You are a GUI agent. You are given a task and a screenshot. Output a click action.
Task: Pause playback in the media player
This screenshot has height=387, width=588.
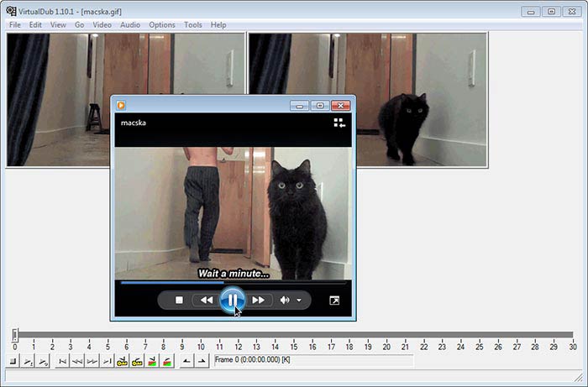(232, 300)
